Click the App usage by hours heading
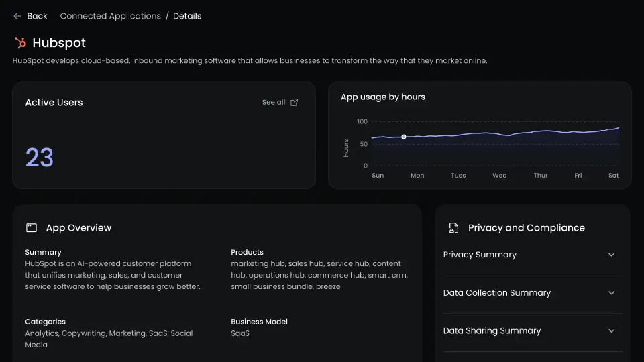This screenshot has height=362, width=644. 382,97
